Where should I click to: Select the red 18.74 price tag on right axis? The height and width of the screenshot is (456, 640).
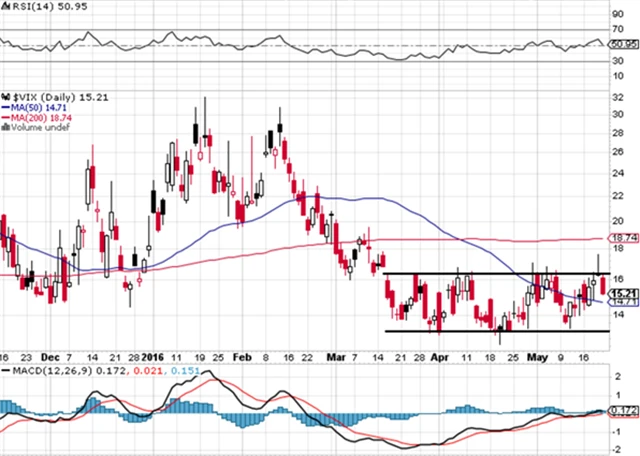tap(623, 238)
